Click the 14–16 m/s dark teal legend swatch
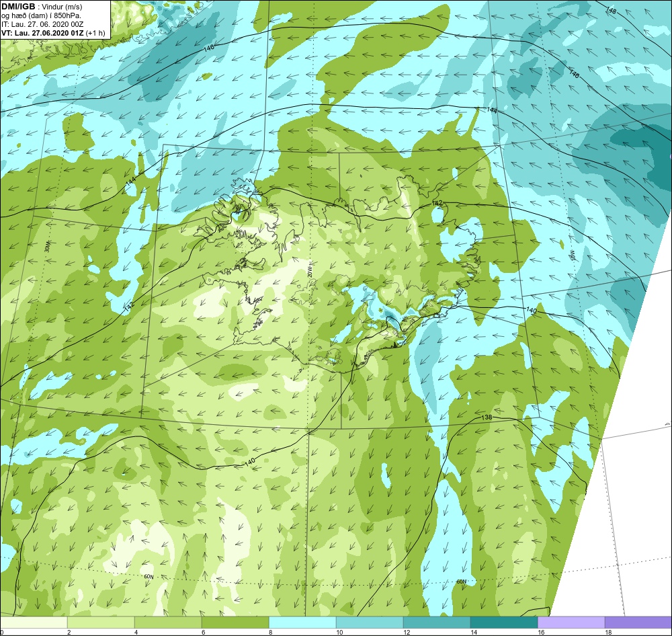 (x=504, y=623)
